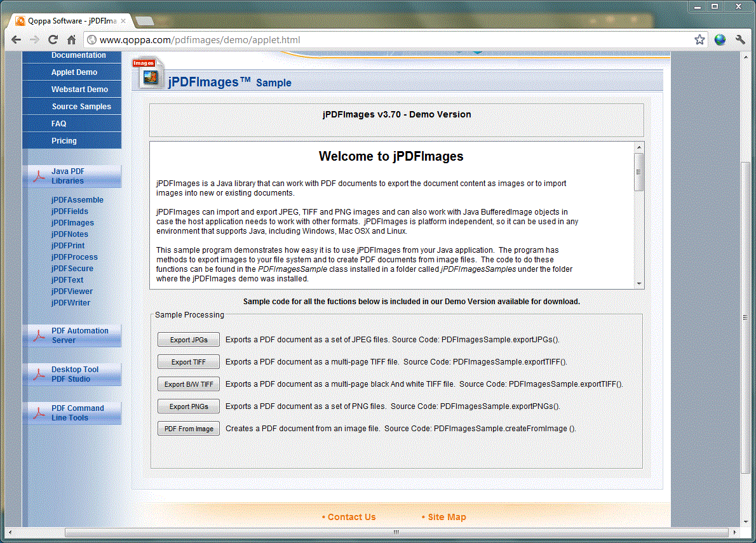The height and width of the screenshot is (543, 756).
Task: Open the jPDFAssemble link
Action: (77, 199)
